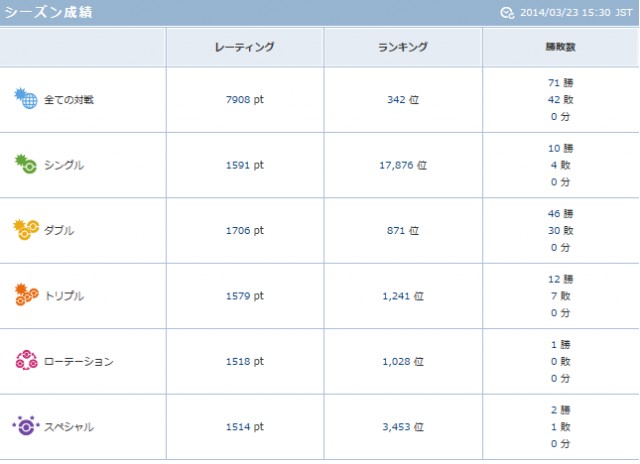Image resolution: width=640 pixels, height=464 pixels.
Task: Select the ランキング column header
Action: [x=403, y=47]
